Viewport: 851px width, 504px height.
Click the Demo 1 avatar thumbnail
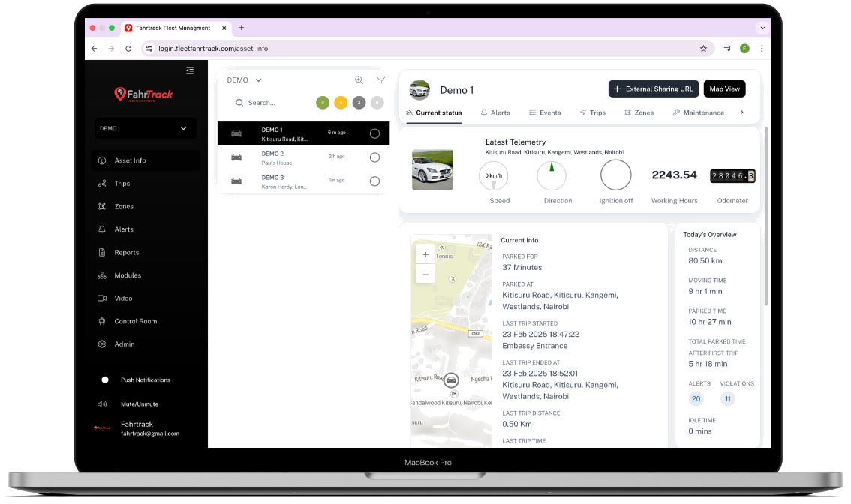(419, 90)
